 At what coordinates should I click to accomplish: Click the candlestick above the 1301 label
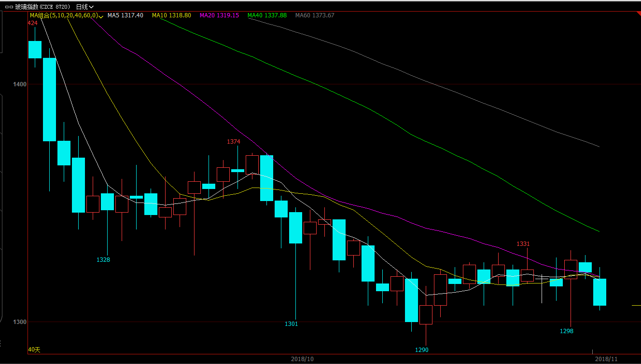[295, 228]
